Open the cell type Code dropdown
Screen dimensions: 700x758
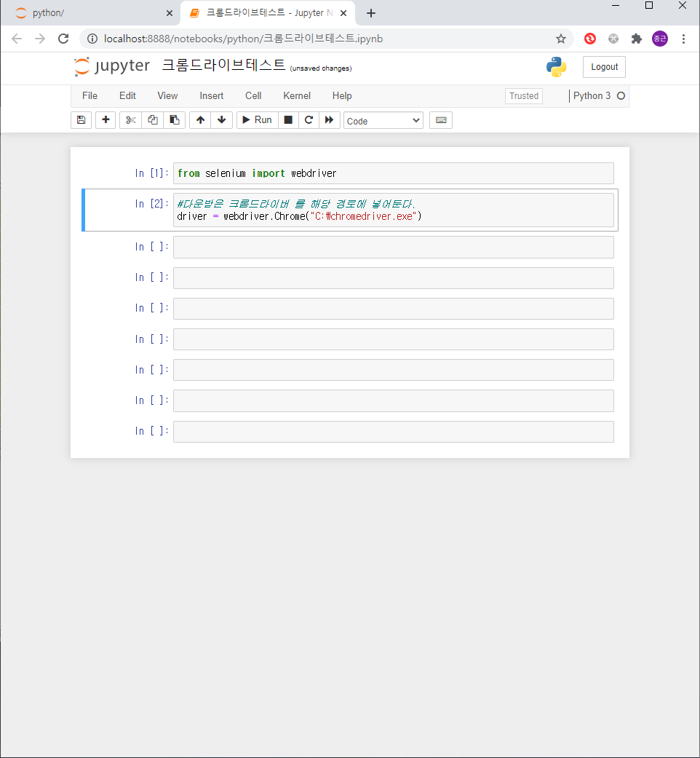click(x=383, y=121)
